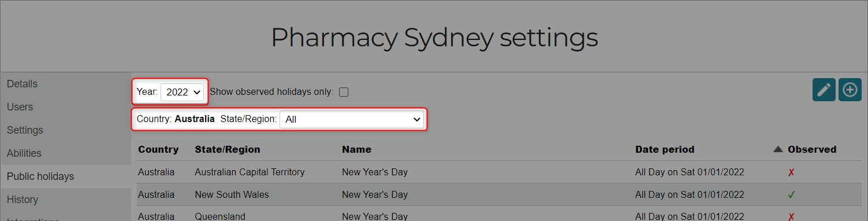The image size is (868, 221).
Task: Click red cross for Australian Capital Territory
Action: 791,172
